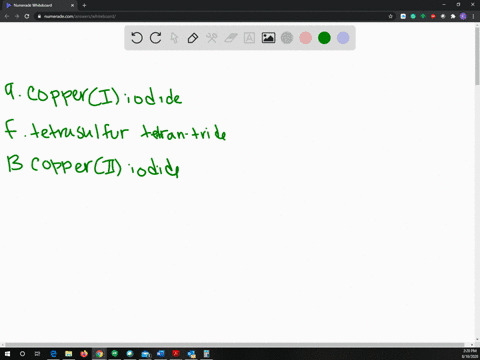The image size is (480, 360).
Task: Choose the pink pen color
Action: (x=305, y=38)
